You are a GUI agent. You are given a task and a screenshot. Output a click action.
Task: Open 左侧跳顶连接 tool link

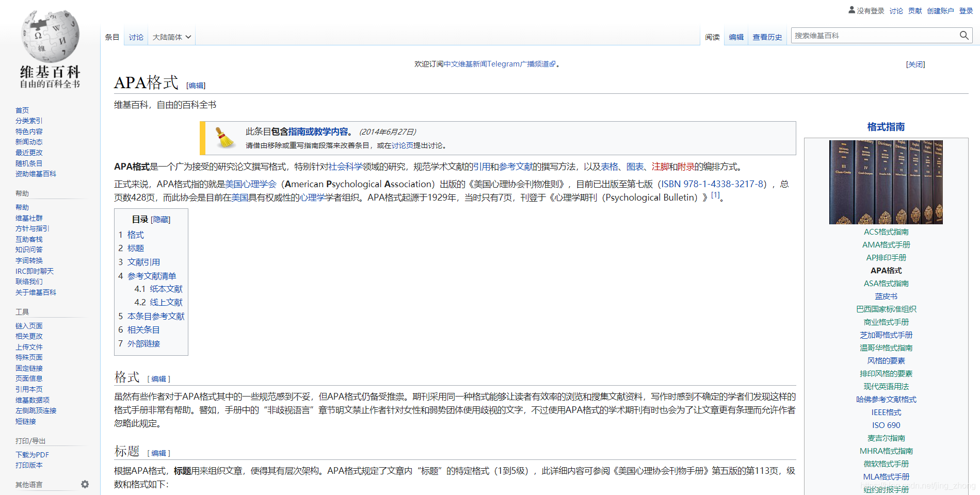pos(36,410)
